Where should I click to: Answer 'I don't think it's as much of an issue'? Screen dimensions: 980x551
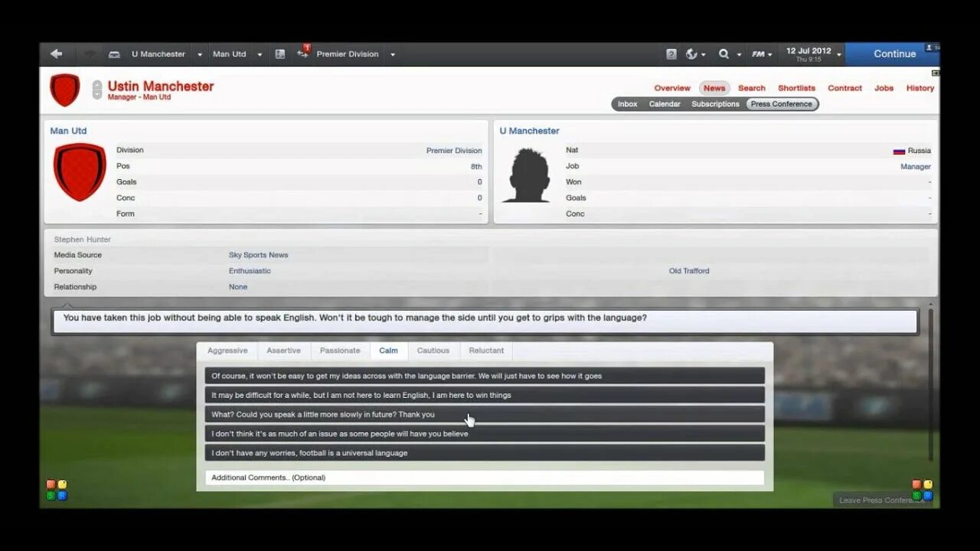tap(485, 433)
